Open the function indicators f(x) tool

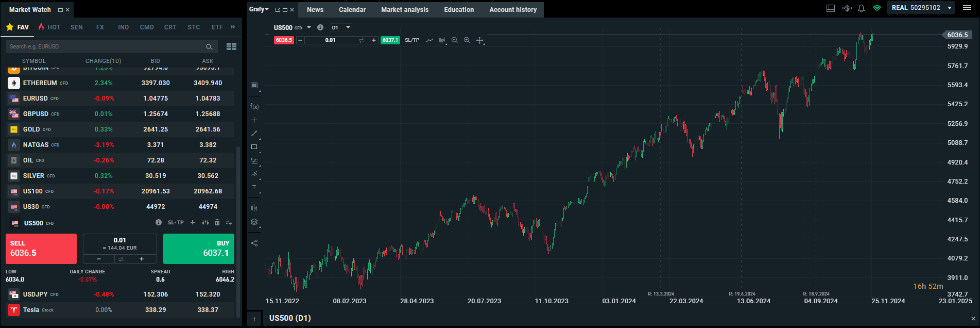click(254, 107)
